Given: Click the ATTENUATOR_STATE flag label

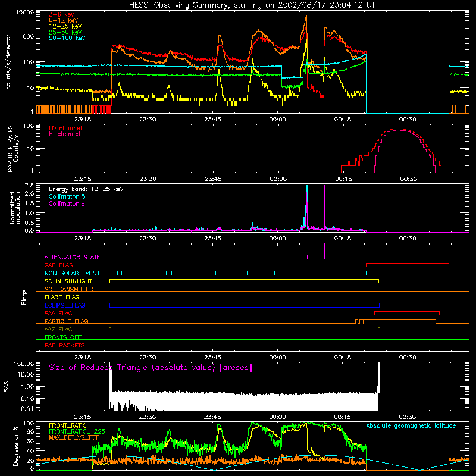Looking at the screenshot, I should 72,257.
